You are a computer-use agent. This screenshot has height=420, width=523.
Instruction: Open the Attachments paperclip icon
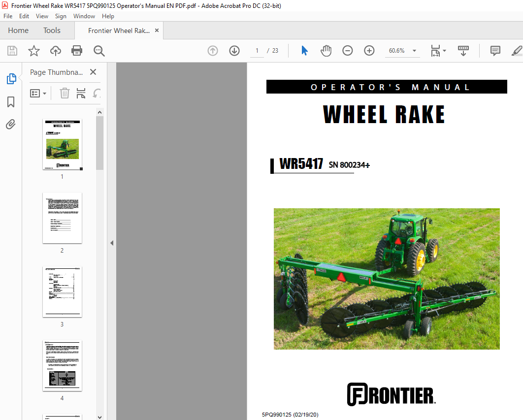click(11, 125)
